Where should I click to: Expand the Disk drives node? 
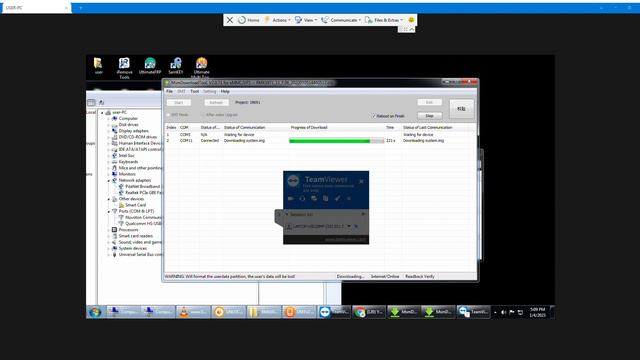(109, 125)
